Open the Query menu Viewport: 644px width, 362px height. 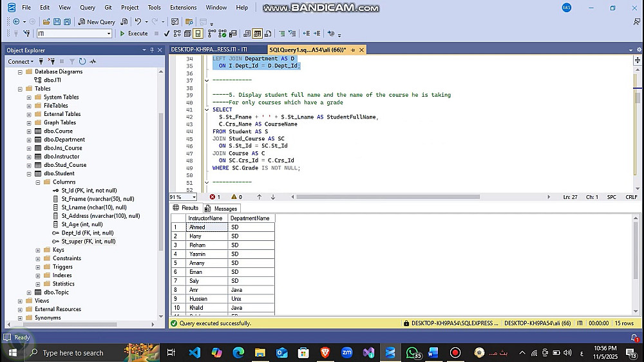(x=88, y=7)
